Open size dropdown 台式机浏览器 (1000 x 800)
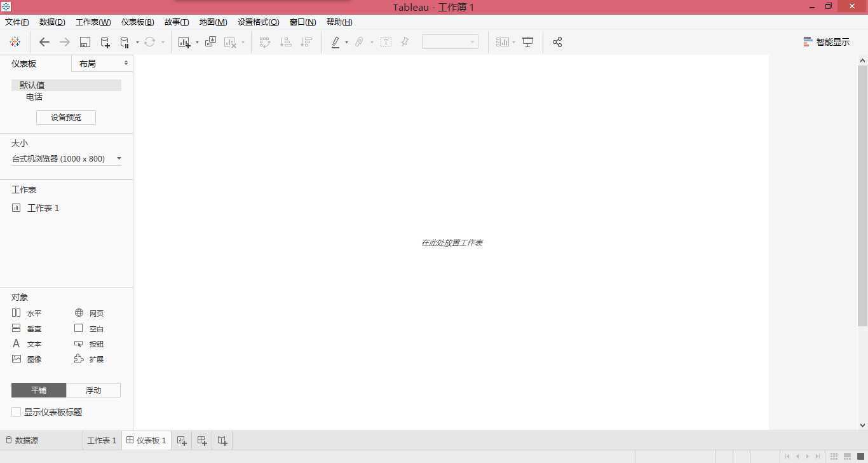 [x=66, y=158]
